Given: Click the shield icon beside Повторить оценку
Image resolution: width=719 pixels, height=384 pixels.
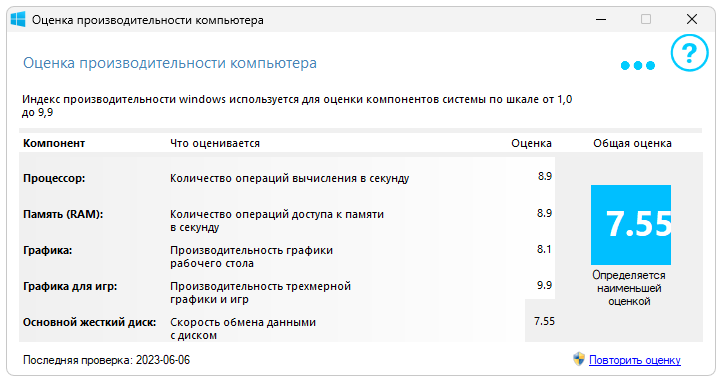Looking at the screenshot, I should click(579, 359).
